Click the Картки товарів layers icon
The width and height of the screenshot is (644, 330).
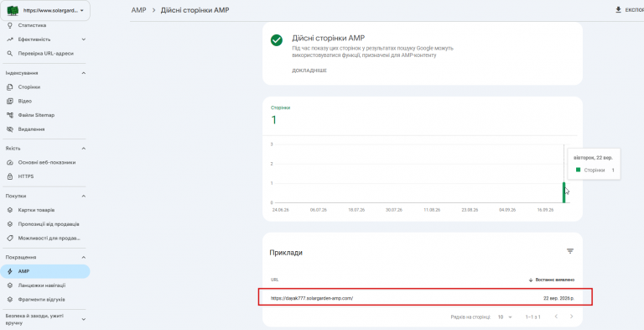(x=10, y=210)
